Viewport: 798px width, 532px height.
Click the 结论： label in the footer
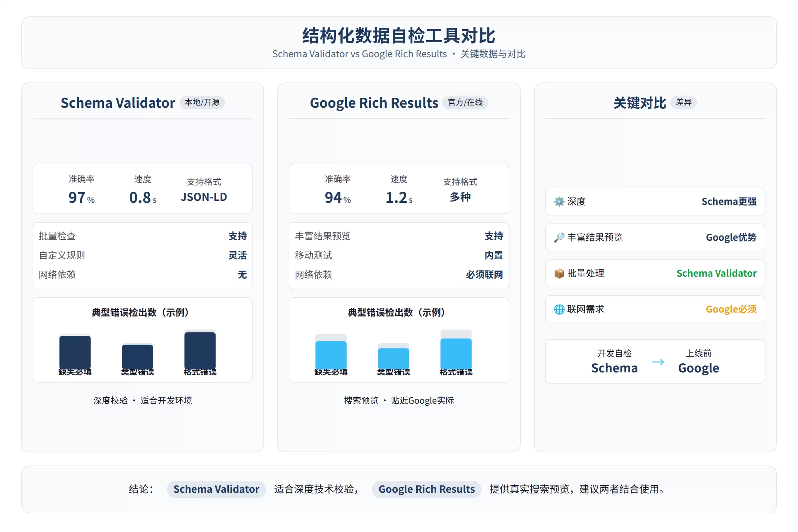tap(142, 489)
